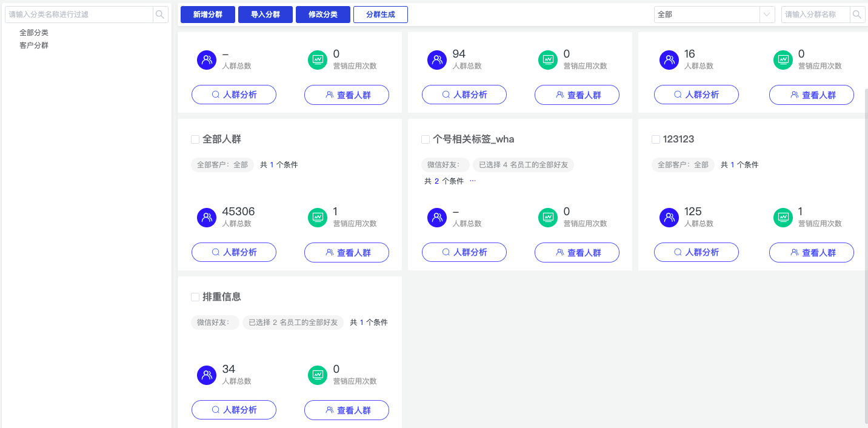The height and width of the screenshot is (428, 868).
Task: Click the 分群生成 button
Action: (381, 15)
